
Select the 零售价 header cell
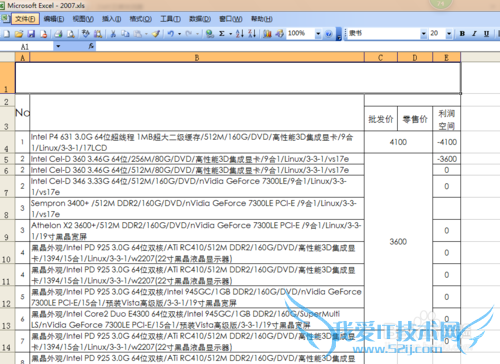415,119
